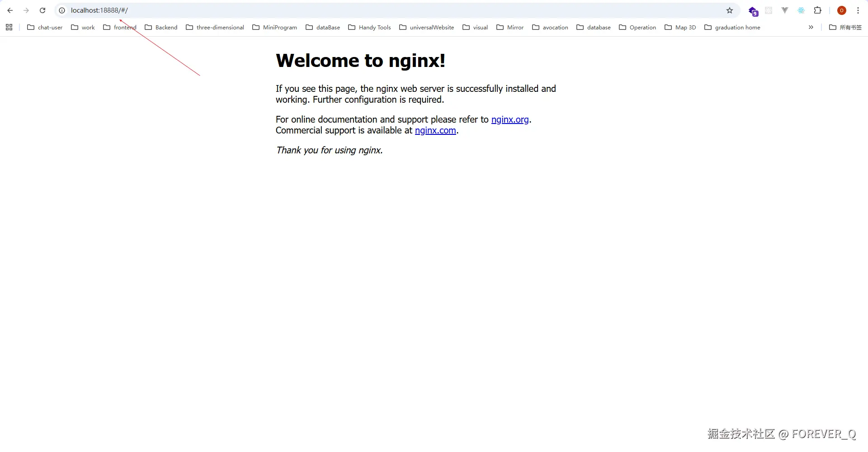868x452 pixels.
Task: Open the MiniProgram bookmark folder
Action: 274,27
